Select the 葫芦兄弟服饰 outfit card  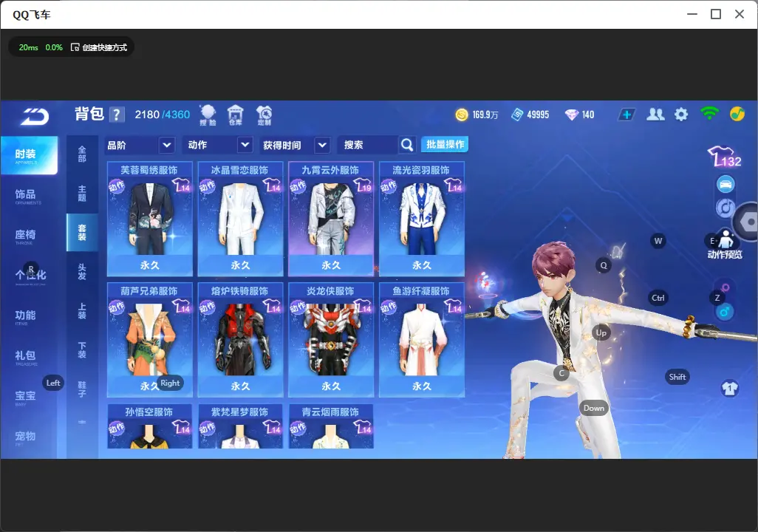[x=149, y=339]
